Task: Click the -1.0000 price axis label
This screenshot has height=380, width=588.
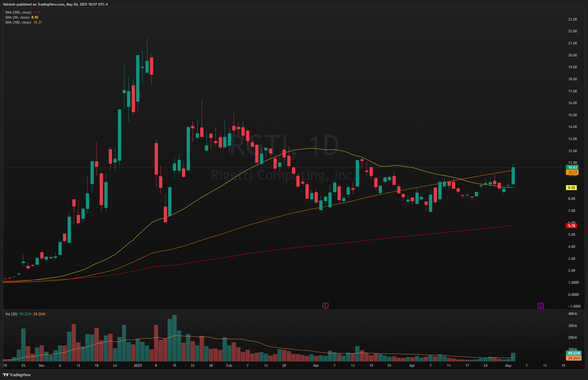Action: (x=574, y=306)
